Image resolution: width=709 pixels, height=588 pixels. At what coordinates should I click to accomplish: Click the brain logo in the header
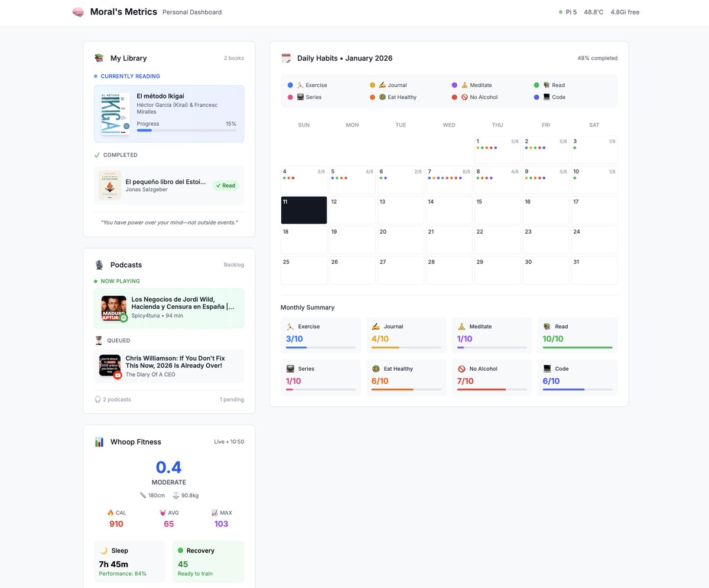[78, 12]
